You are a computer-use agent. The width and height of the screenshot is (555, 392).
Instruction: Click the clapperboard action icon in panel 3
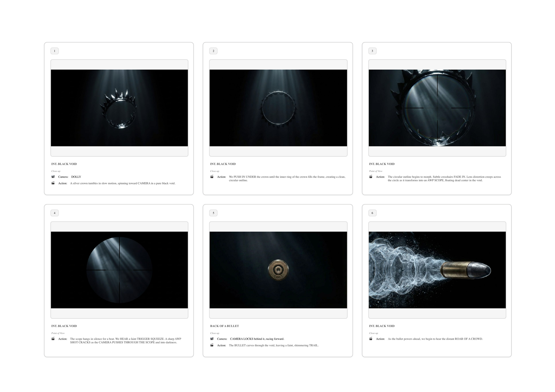click(x=371, y=177)
